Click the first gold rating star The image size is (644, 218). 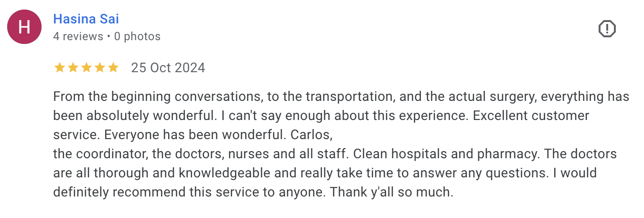[60, 68]
